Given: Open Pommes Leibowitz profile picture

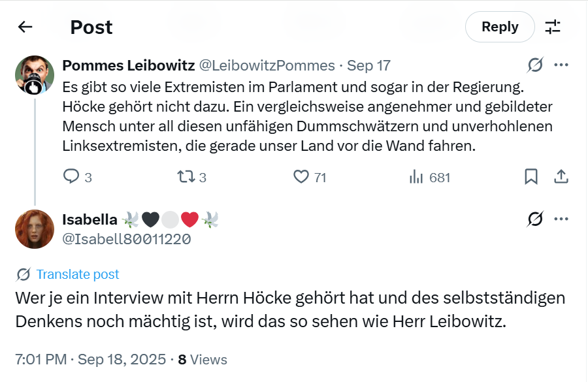Looking at the screenshot, I should pos(35,74).
